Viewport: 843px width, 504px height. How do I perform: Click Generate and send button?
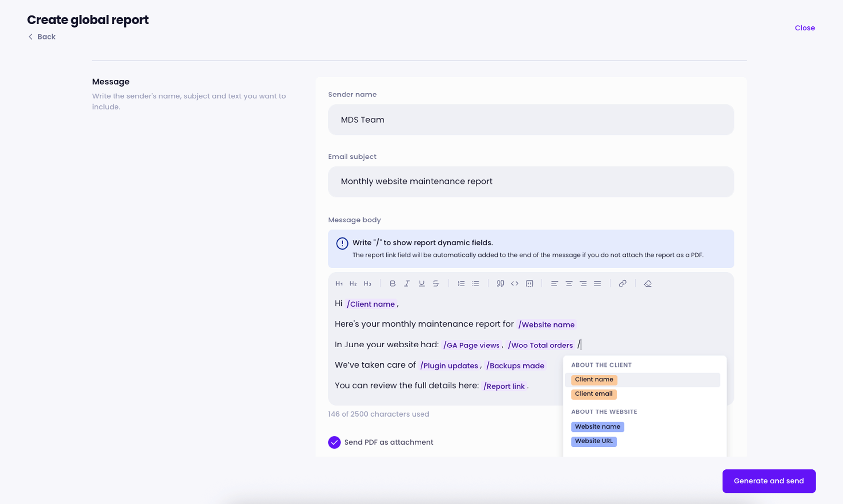click(769, 481)
